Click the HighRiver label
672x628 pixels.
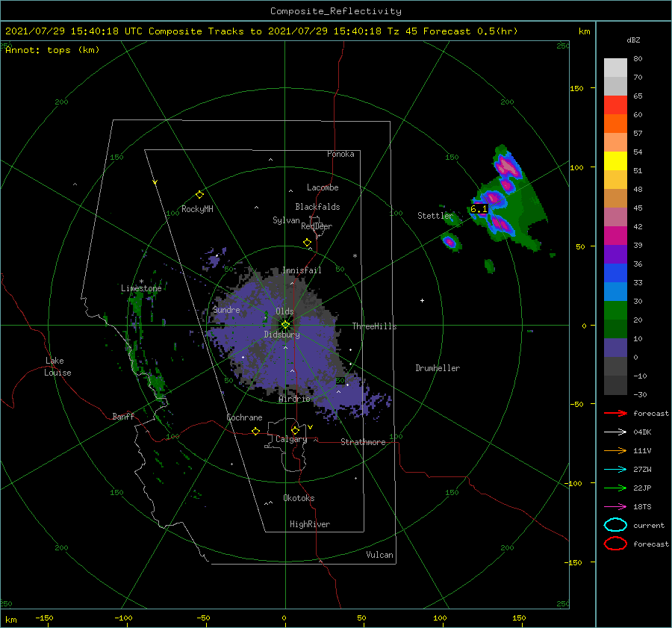310,524
